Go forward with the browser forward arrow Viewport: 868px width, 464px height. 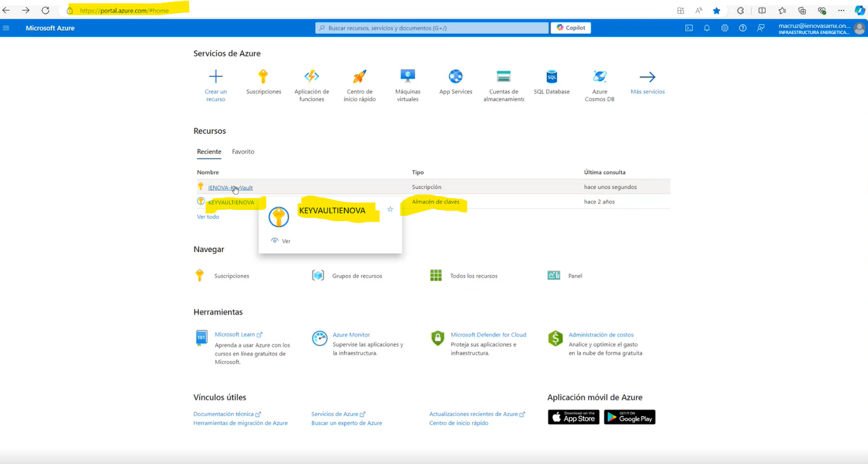pyautogui.click(x=26, y=11)
